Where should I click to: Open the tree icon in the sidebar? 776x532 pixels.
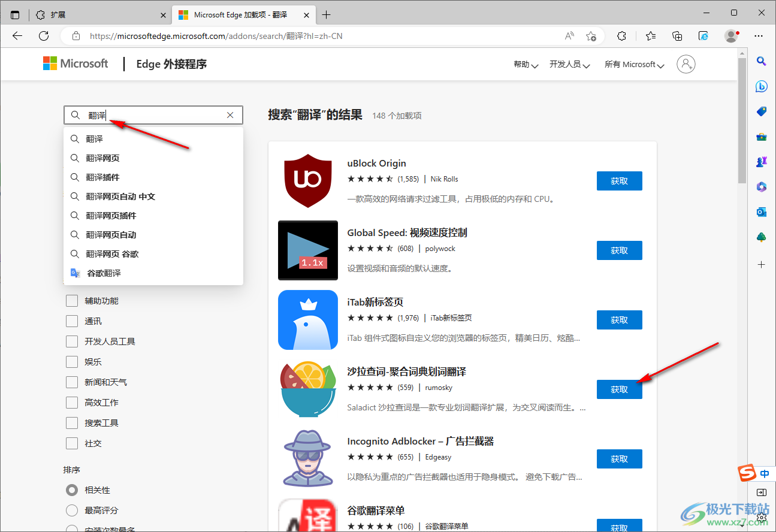click(x=762, y=237)
